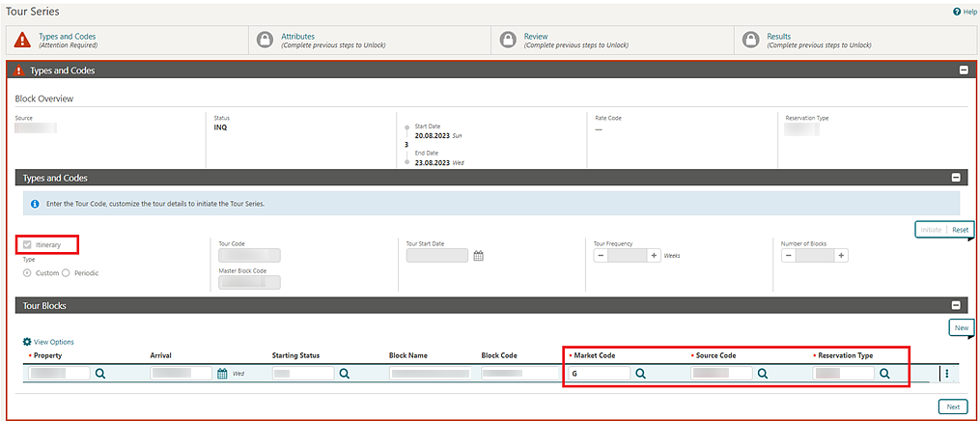Open the View Options link
Viewport: 980px width, 421px height.
(54, 342)
